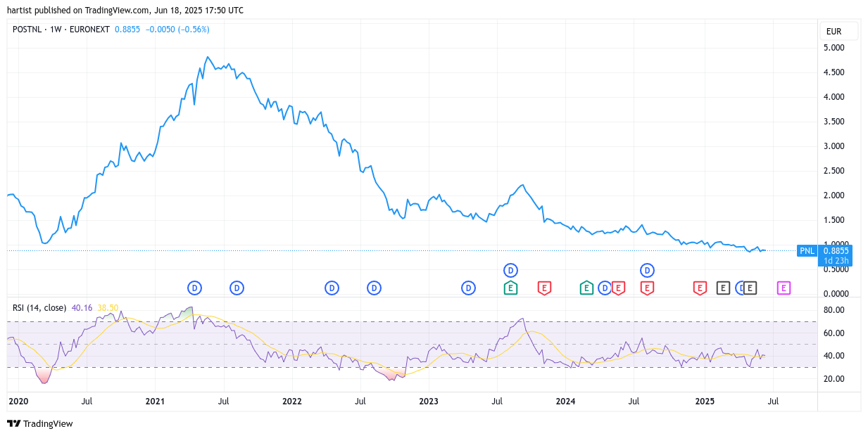Image resolution: width=868 pixels, height=436 pixels.
Task: Click the dividend D marker near April 2021
Action: tap(195, 288)
